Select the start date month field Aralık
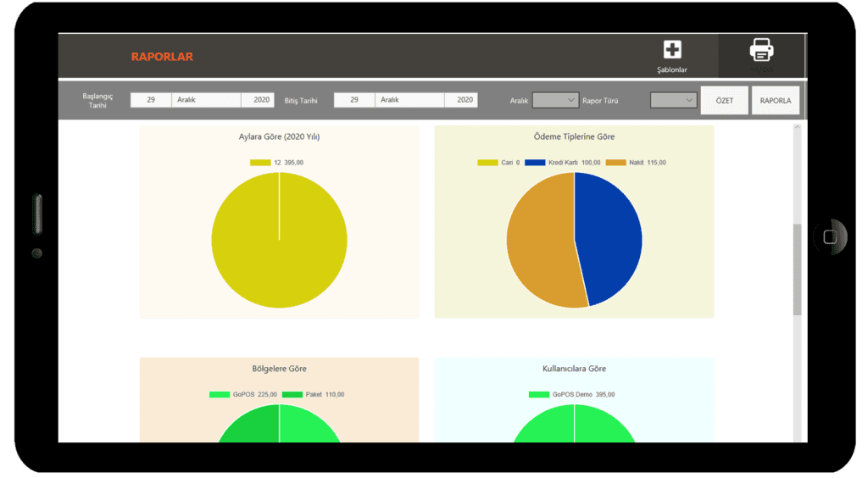The image size is (868, 478). pyautogui.click(x=206, y=100)
